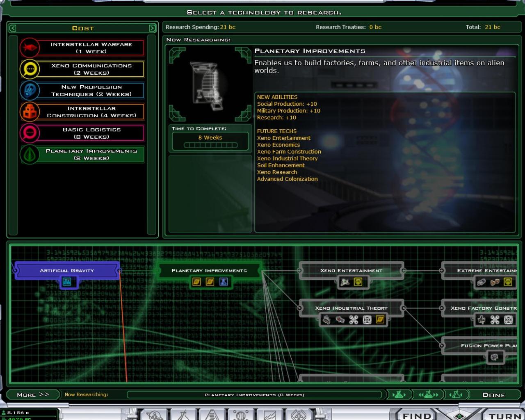Click the Time to Complete progress bar
The image size is (525, 420).
pyautogui.click(x=210, y=144)
